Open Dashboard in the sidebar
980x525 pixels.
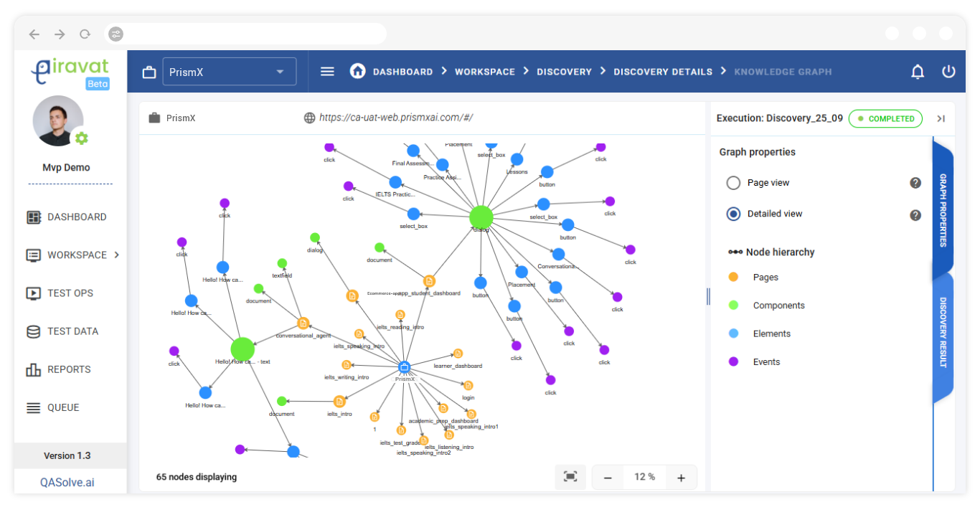(x=66, y=217)
